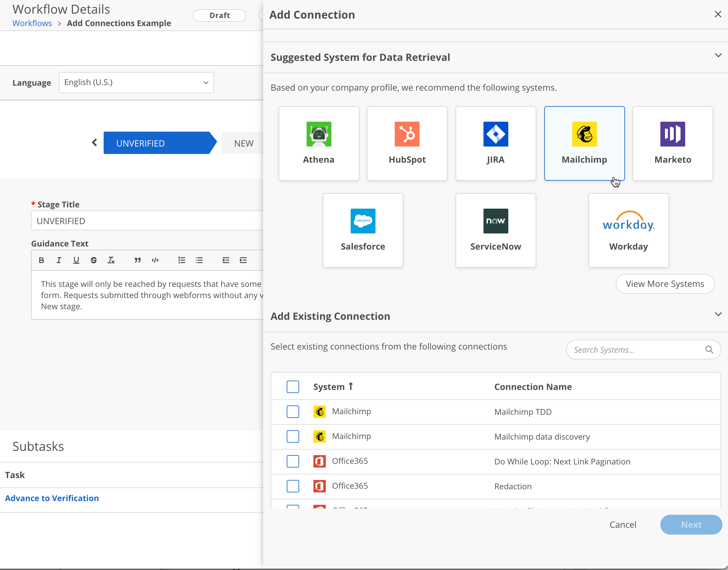Click the Connection Name column header
This screenshot has width=728, height=570.
pos(533,387)
